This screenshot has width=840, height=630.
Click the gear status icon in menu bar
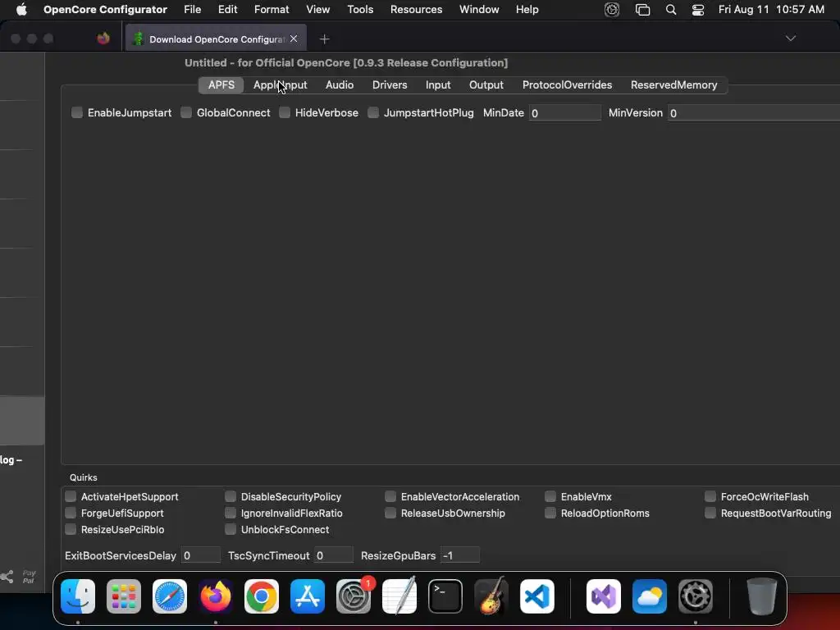[x=612, y=10]
